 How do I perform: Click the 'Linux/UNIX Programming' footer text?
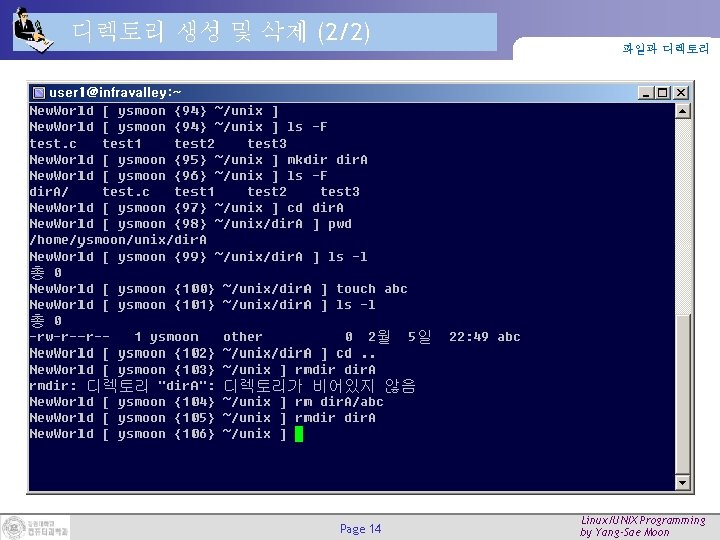643,520
